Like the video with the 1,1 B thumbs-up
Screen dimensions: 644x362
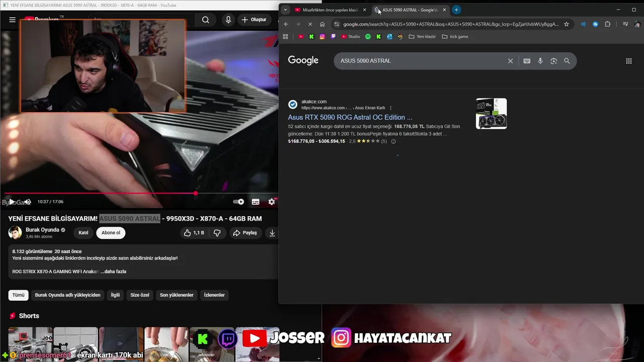coord(194,233)
